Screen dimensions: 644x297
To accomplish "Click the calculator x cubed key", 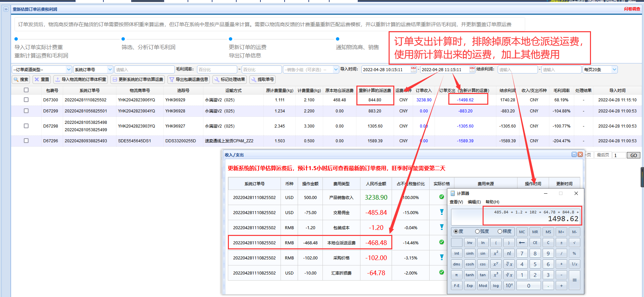I will (x=496, y=275).
